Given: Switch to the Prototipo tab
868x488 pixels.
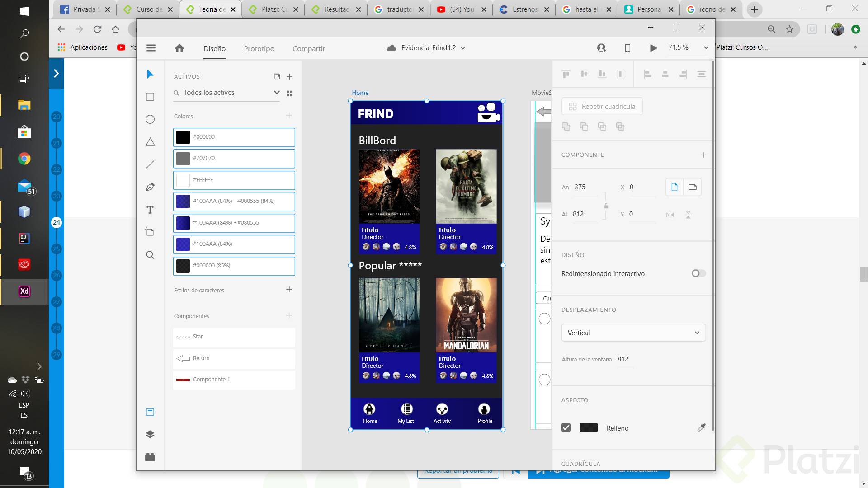Looking at the screenshot, I should point(259,48).
